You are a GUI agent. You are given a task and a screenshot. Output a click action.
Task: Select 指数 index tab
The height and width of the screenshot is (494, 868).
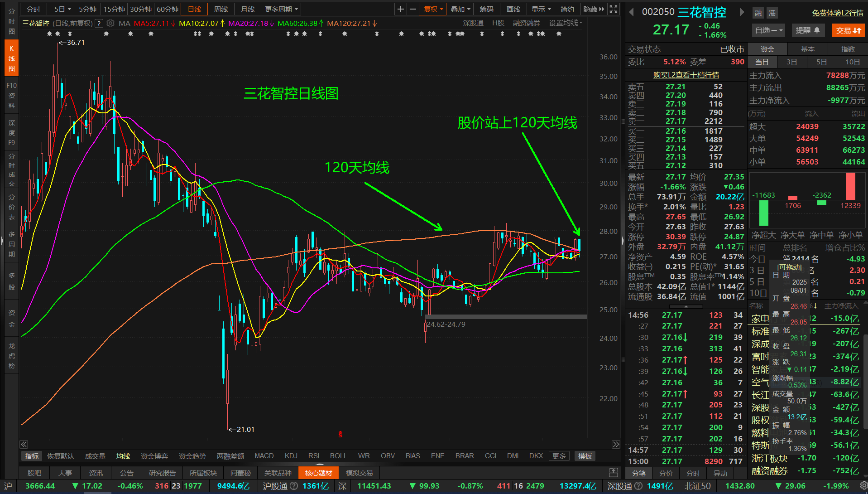(x=848, y=49)
